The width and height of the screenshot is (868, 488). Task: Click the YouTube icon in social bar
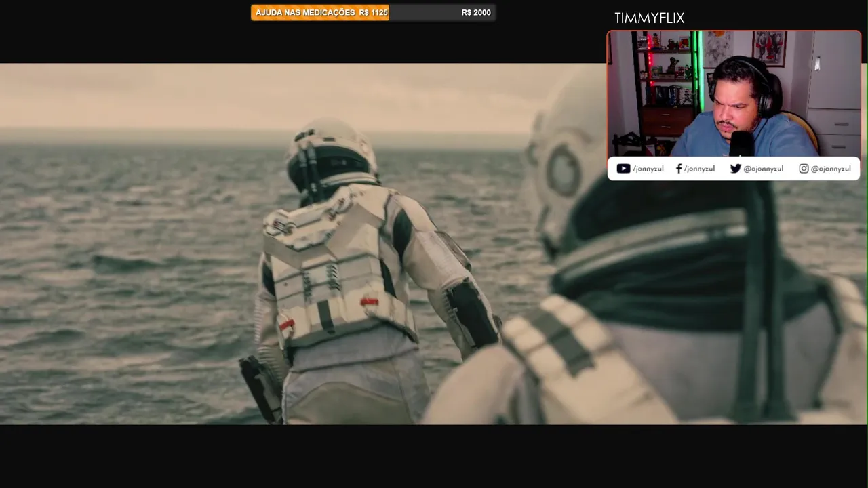pos(623,169)
